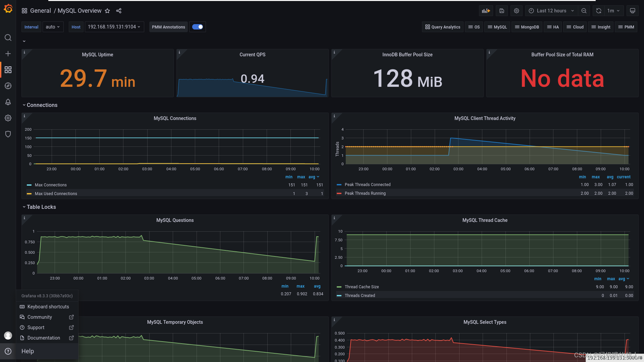Expand the collapsed row chevron under Interval

(x=24, y=41)
